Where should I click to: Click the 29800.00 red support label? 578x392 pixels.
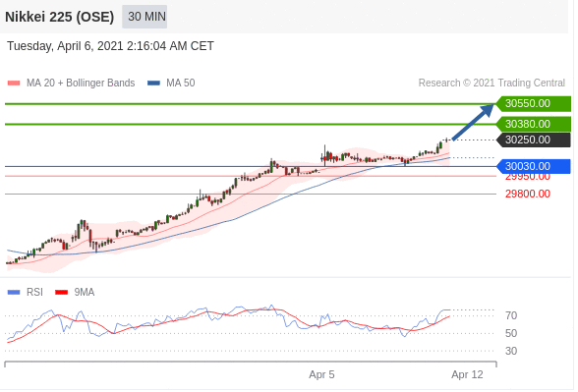528,194
